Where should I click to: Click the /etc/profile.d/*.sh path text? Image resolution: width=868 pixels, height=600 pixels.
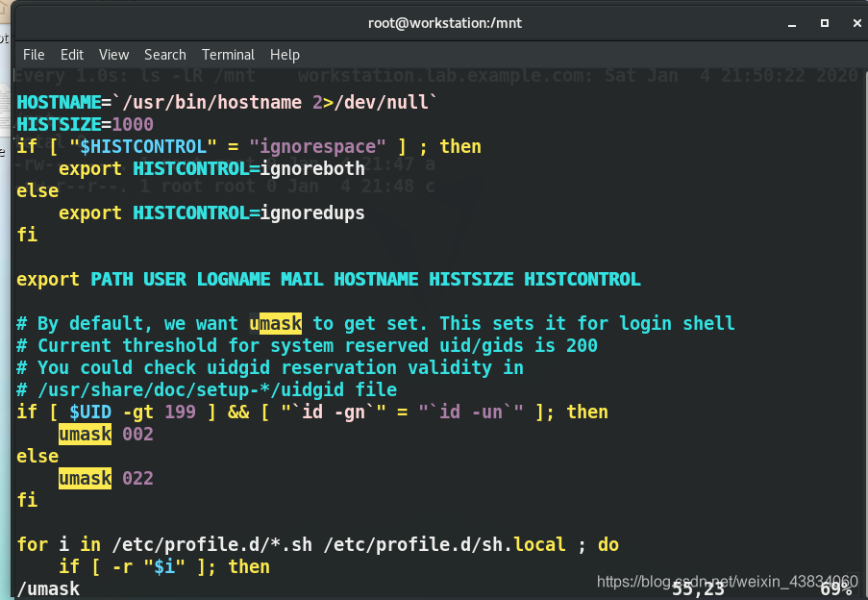tap(211, 544)
